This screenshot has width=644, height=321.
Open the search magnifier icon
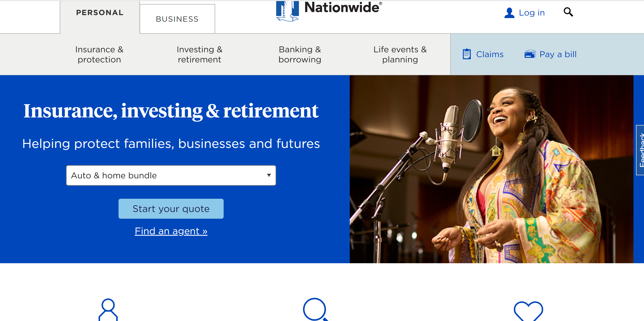pos(568,12)
